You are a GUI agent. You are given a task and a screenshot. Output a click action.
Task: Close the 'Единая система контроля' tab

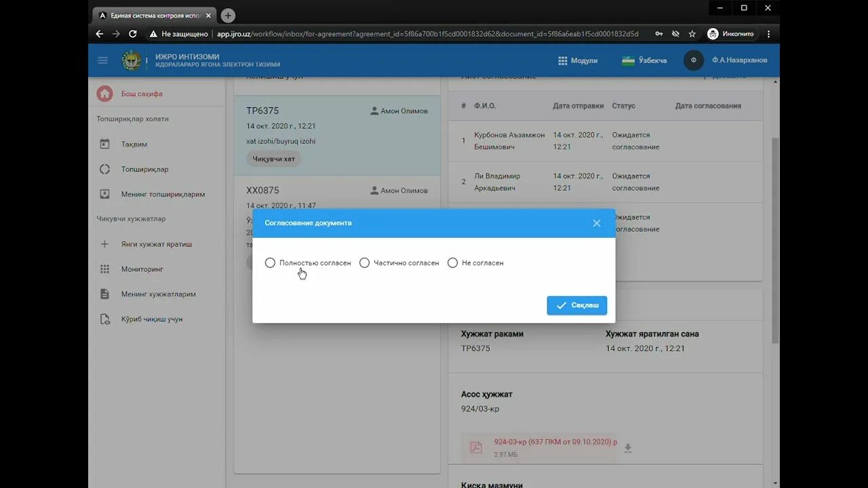point(208,15)
